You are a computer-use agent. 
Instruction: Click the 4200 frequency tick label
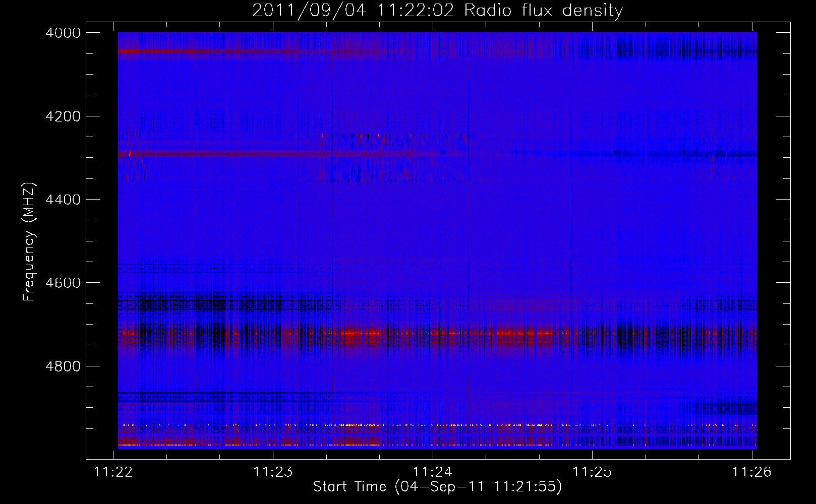click(63, 116)
